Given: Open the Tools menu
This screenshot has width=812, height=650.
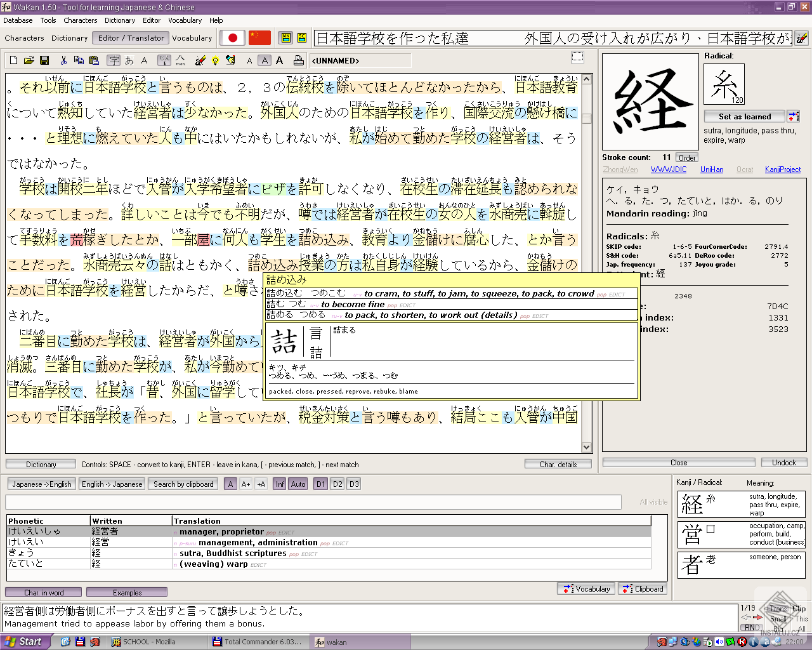Looking at the screenshot, I should tap(48, 20).
